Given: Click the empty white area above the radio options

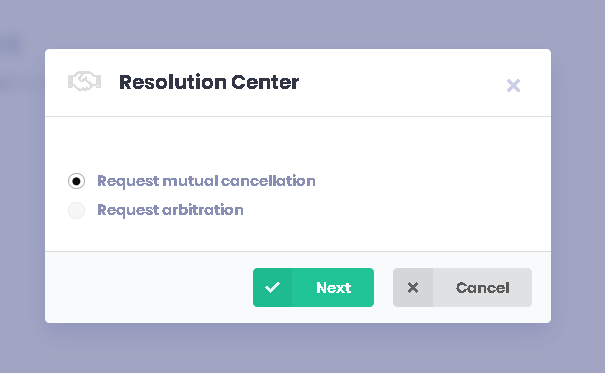Looking at the screenshot, I should tap(298, 143).
